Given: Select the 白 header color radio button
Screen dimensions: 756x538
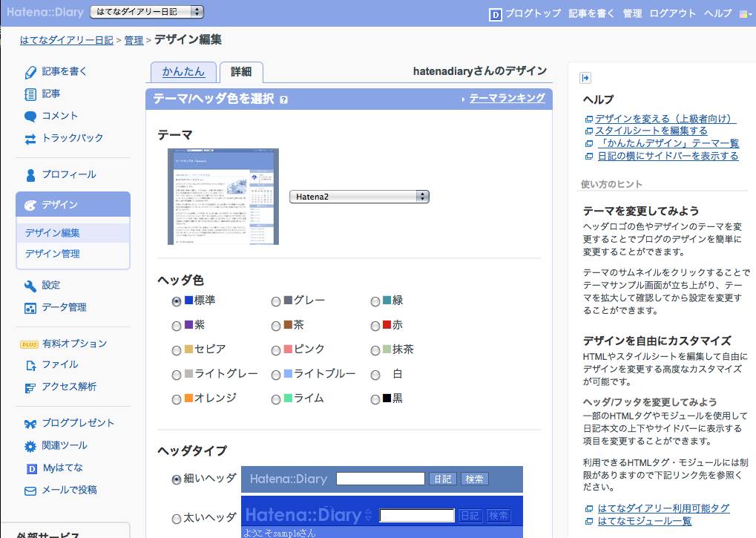Looking at the screenshot, I should click(375, 375).
